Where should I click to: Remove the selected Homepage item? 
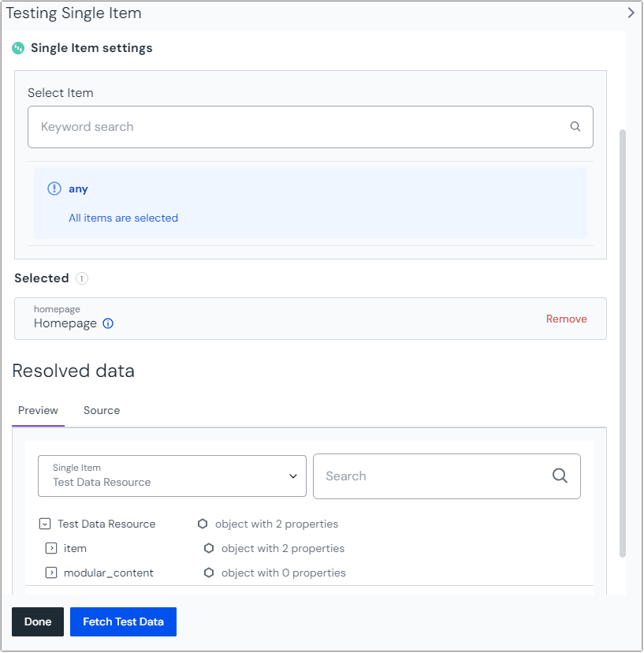[x=566, y=319]
